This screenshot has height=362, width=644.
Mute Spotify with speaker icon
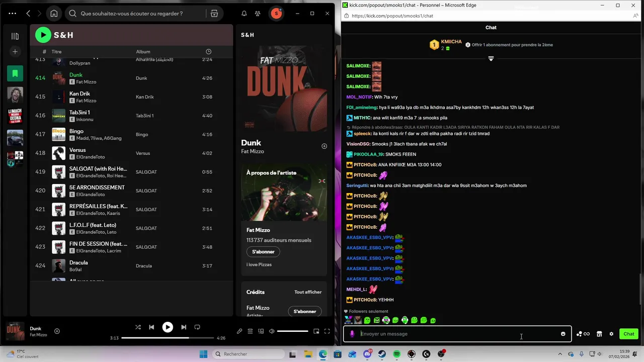tap(272, 331)
